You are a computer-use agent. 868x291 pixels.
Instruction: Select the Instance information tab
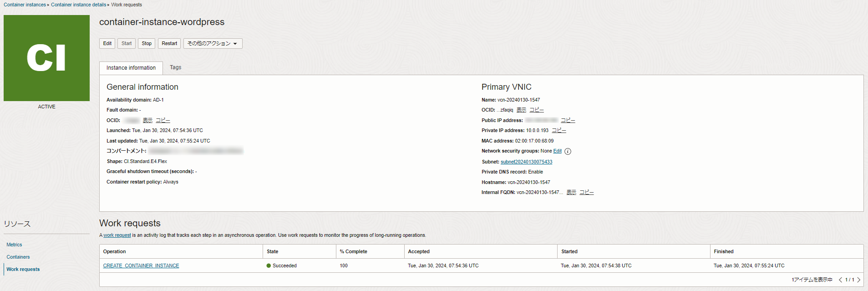(131, 68)
